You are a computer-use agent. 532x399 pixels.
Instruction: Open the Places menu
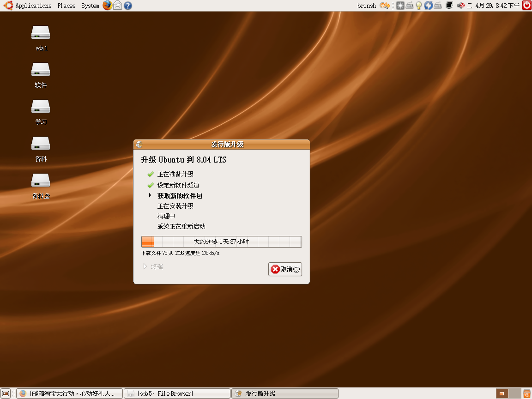click(66, 6)
